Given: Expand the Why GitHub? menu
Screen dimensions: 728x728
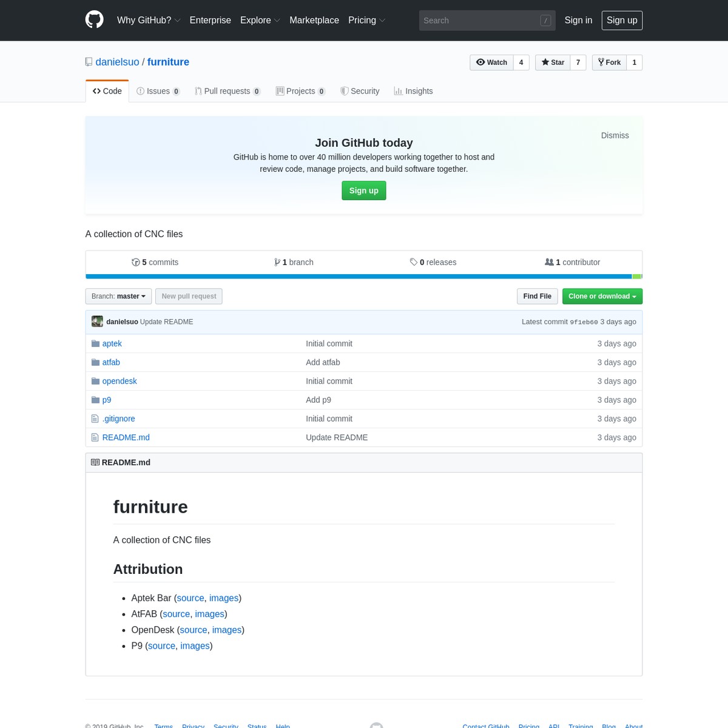Looking at the screenshot, I should (149, 20).
